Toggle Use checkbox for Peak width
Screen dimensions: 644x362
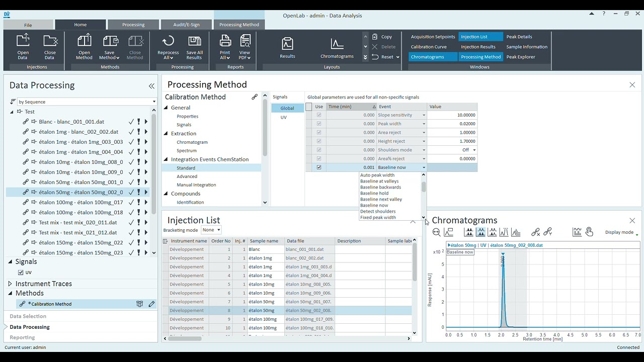pyautogui.click(x=319, y=124)
